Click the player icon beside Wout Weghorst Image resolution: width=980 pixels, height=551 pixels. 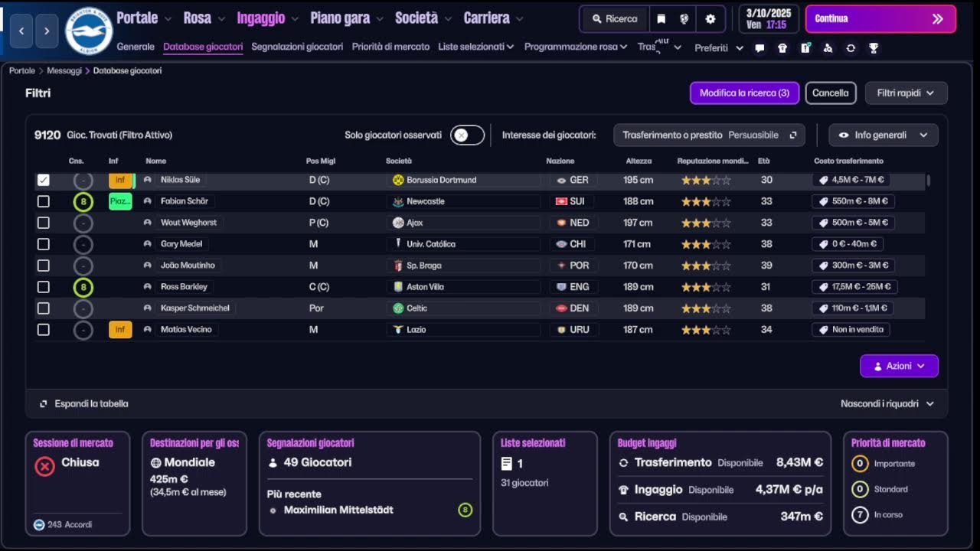pyautogui.click(x=148, y=223)
